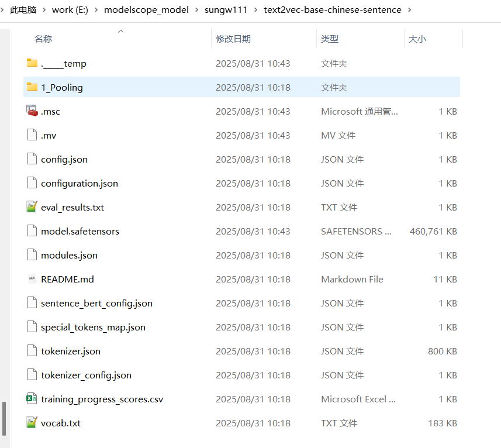Expand the chevron after text2vec-base-chinese-sentence breadcrumb
The width and height of the screenshot is (501, 448).
[x=410, y=10]
